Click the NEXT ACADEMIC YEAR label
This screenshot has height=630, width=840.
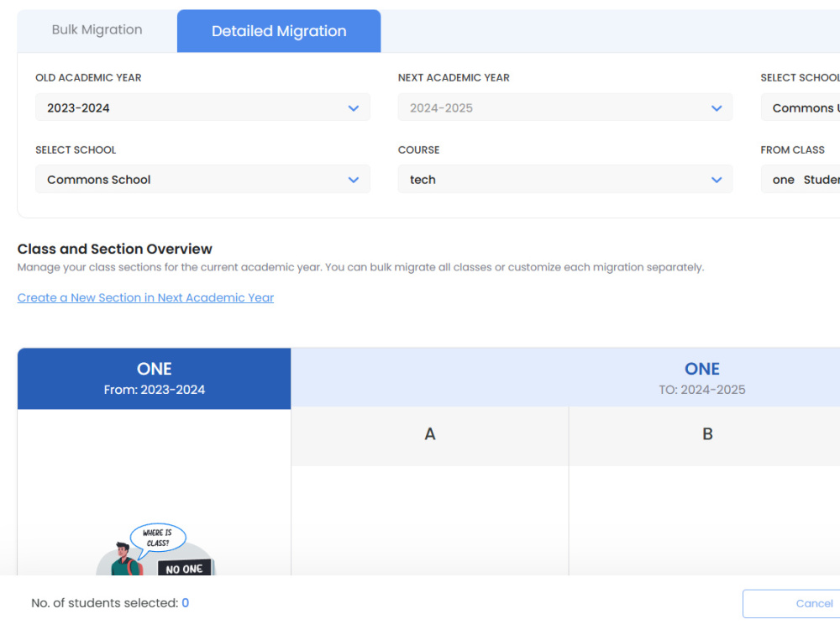[454, 77]
